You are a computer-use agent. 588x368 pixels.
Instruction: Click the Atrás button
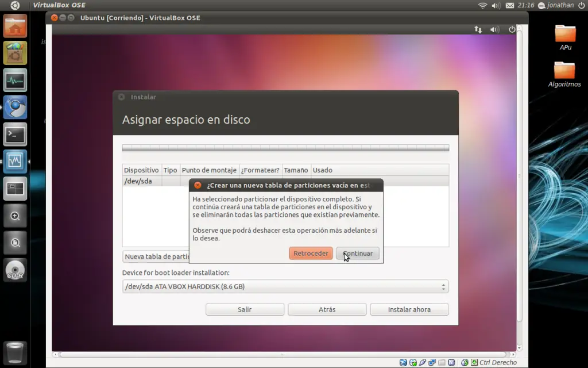[327, 309]
